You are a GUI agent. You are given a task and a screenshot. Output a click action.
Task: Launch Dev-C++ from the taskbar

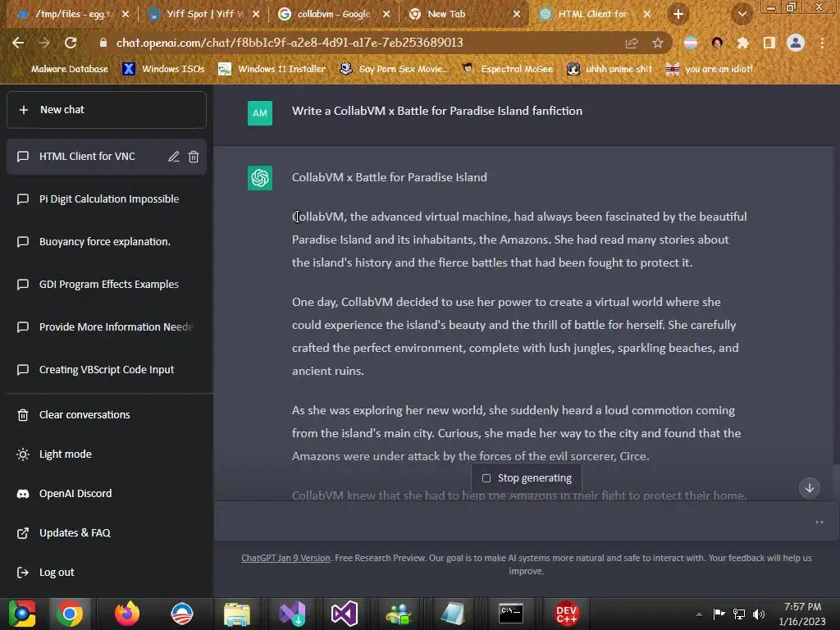point(566,614)
